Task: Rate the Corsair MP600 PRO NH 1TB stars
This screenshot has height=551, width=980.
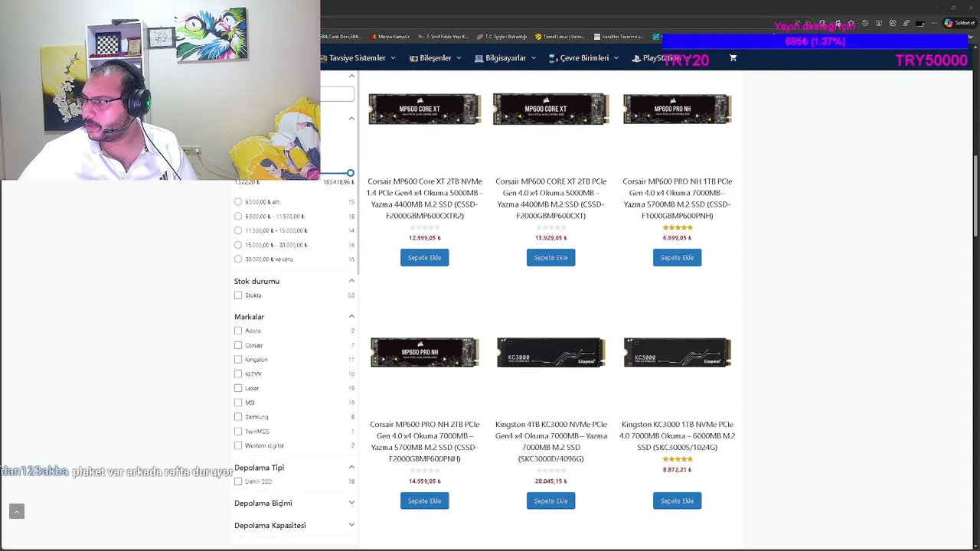Action: tap(678, 227)
